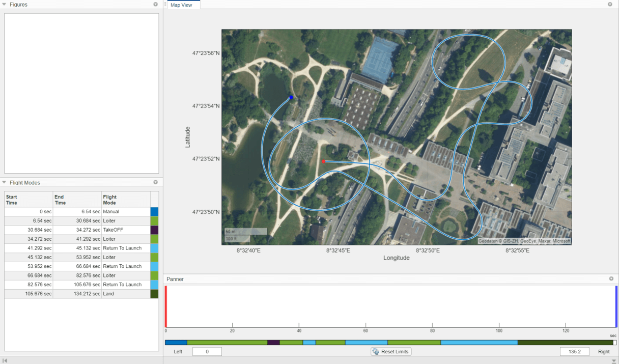Open the Panner panel options menu
The height and width of the screenshot is (364, 619).
pyautogui.click(x=611, y=278)
